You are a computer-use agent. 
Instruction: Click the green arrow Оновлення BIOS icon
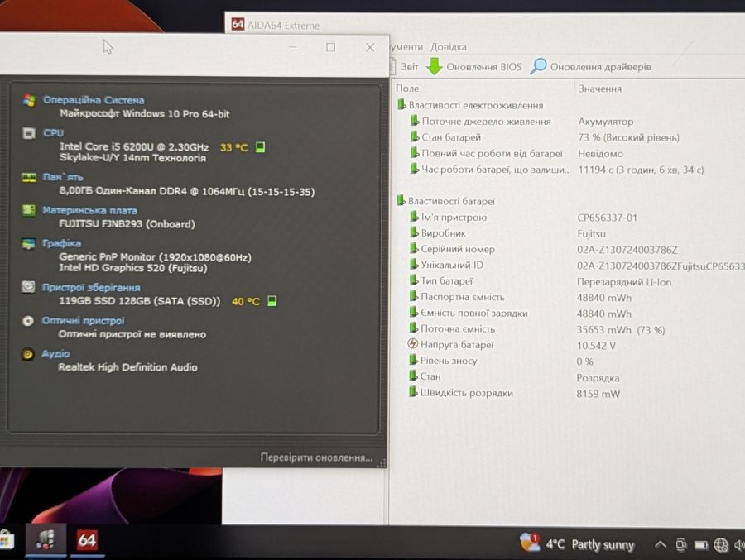click(434, 66)
